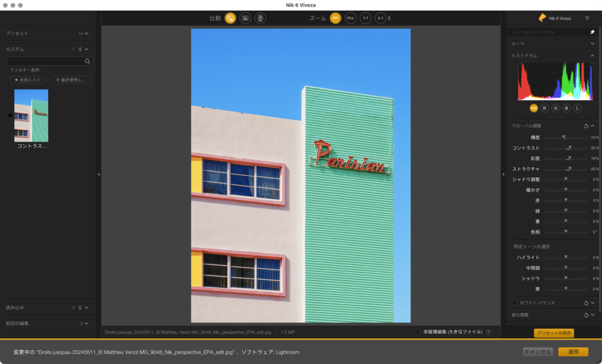This screenshot has width=602, height=364.
Task: Change the カスタム sort order stepper
Action: click(x=80, y=49)
